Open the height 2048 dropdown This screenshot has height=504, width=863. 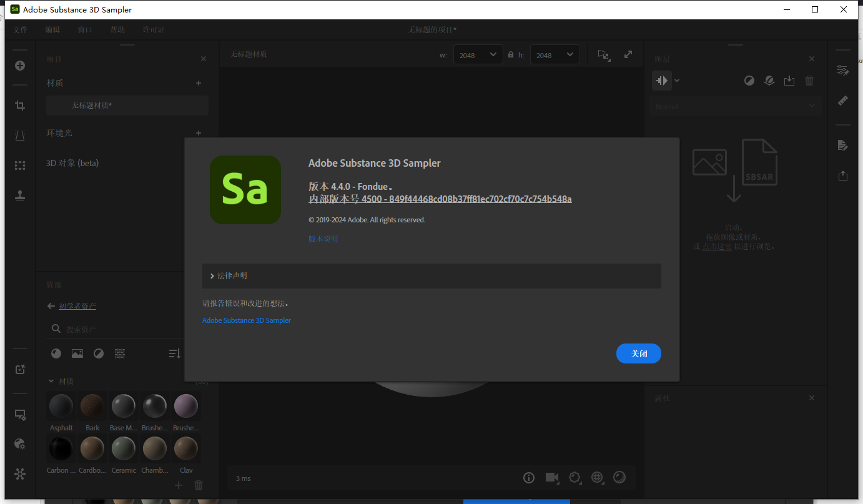pos(555,55)
